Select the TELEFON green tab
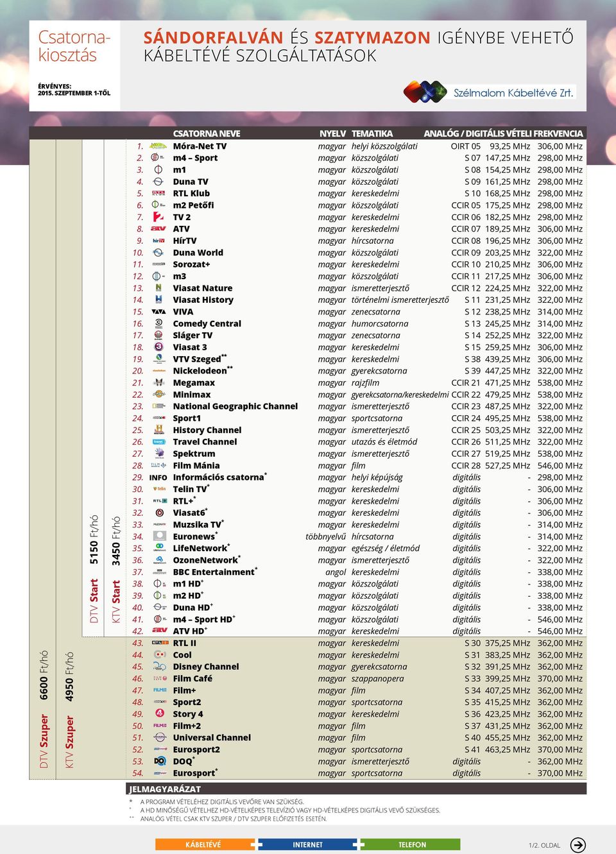The image size is (616, 854). (x=412, y=845)
